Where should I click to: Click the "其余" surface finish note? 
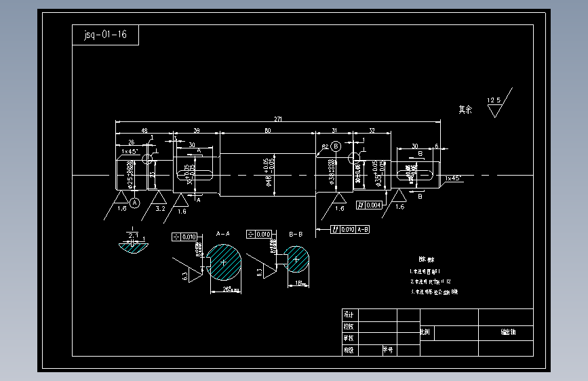click(x=465, y=110)
